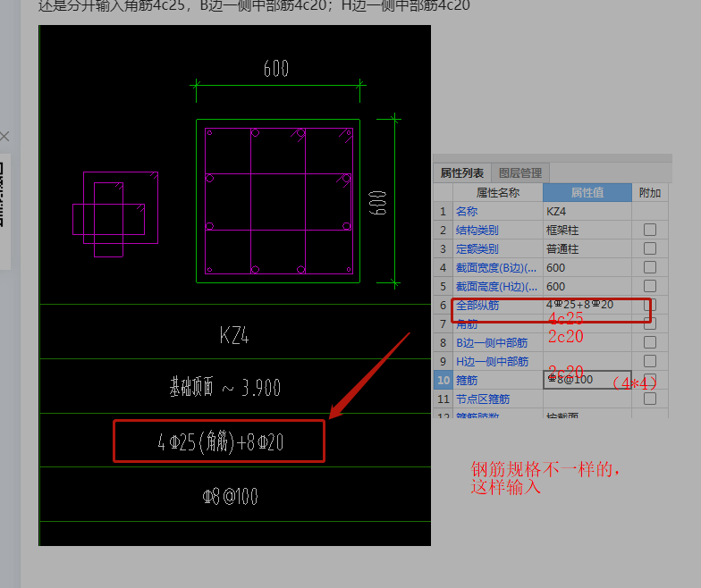Click the 属性值 column header
Screen dimensions: 701x588
coord(587,193)
